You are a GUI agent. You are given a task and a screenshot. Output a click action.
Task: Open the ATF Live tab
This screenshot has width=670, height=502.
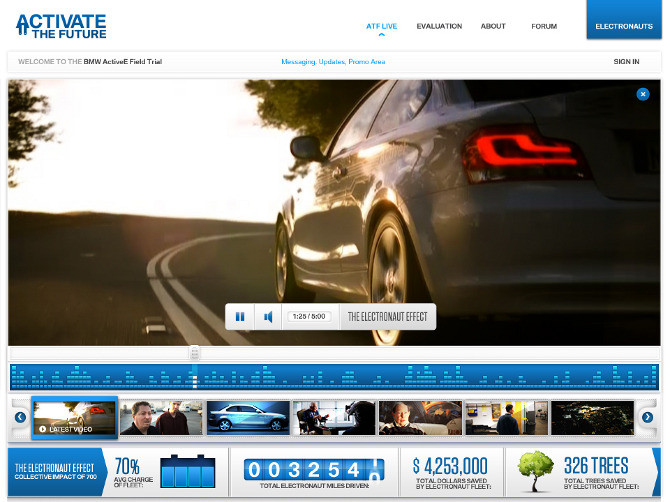tap(382, 26)
